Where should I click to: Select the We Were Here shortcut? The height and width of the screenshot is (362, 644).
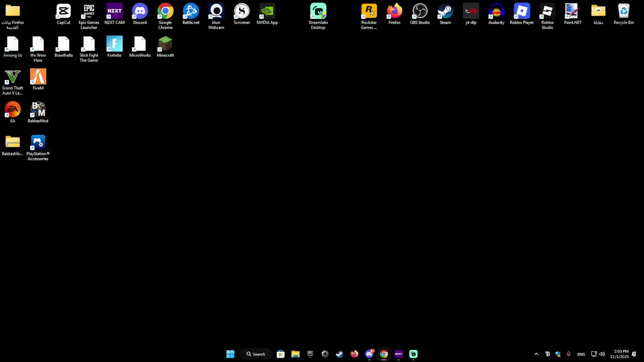coord(38,49)
